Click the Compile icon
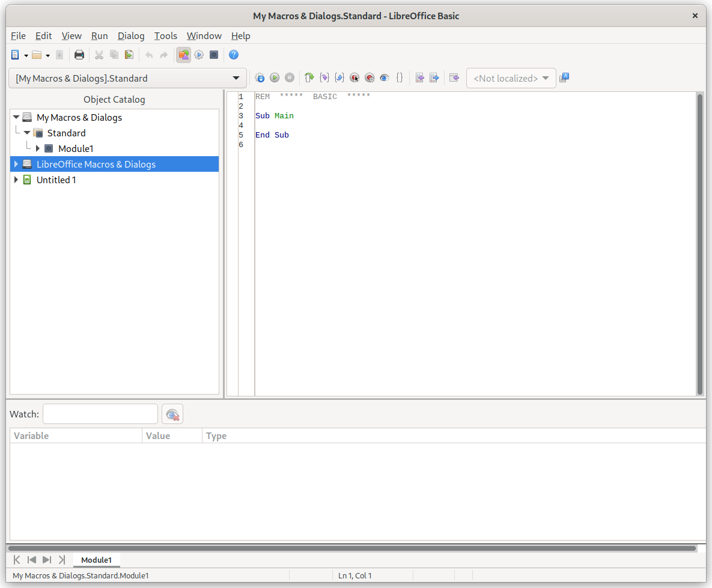 click(x=260, y=77)
